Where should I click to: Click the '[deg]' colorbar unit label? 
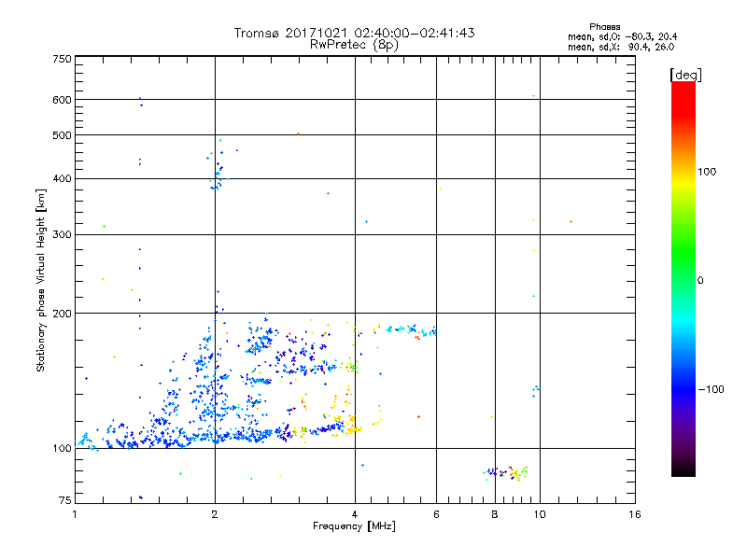click(x=685, y=75)
